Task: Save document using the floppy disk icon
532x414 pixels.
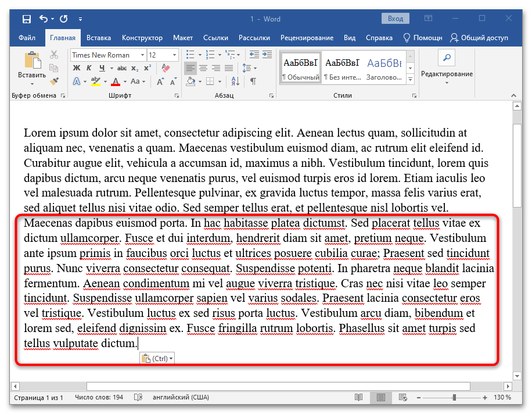Action: coord(27,19)
